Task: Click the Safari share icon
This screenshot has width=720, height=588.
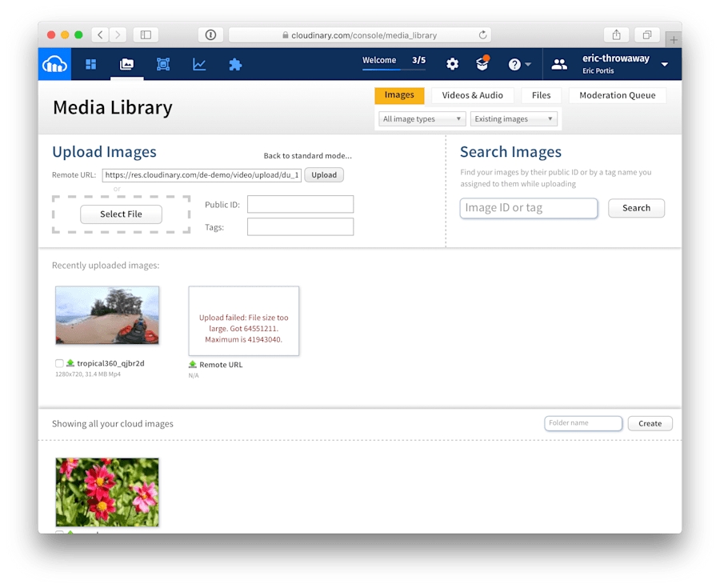Action: [x=616, y=34]
